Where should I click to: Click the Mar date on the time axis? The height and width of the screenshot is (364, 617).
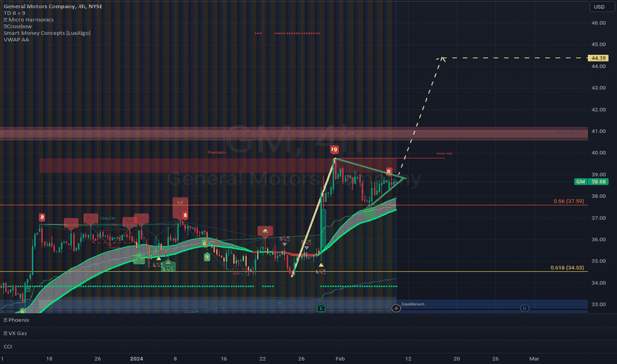(x=534, y=359)
